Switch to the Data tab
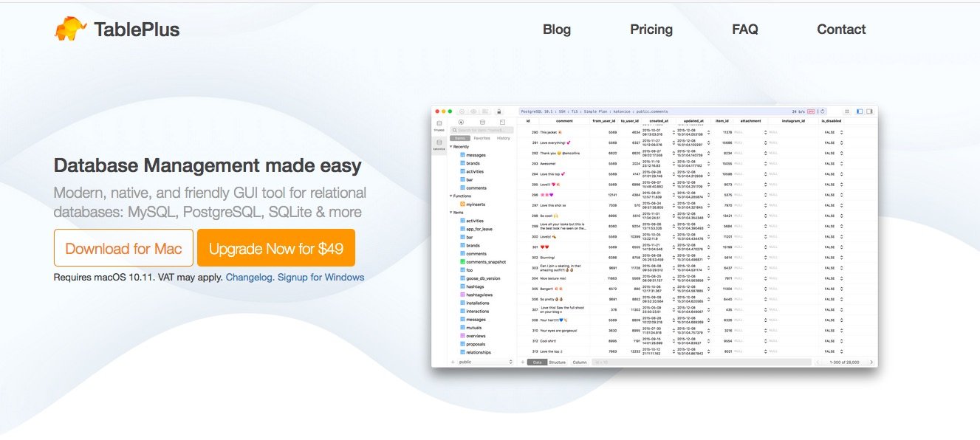Screen dimensions: 980x440 (x=537, y=362)
